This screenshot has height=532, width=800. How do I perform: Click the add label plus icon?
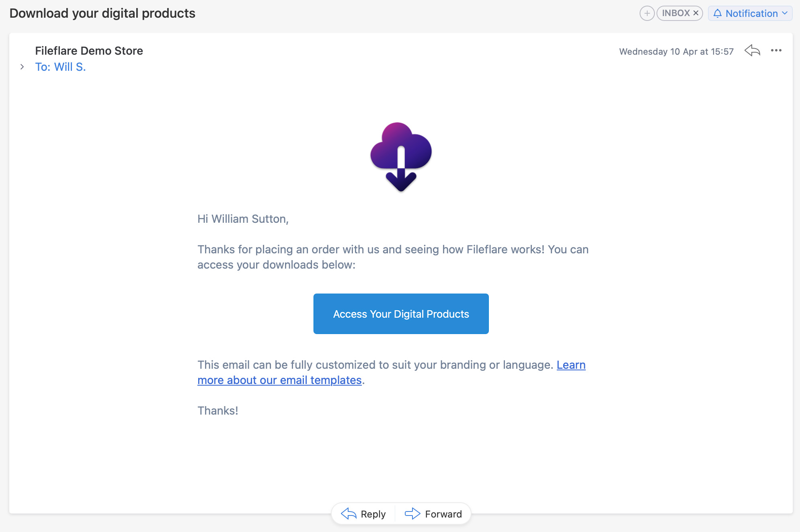[x=647, y=13]
